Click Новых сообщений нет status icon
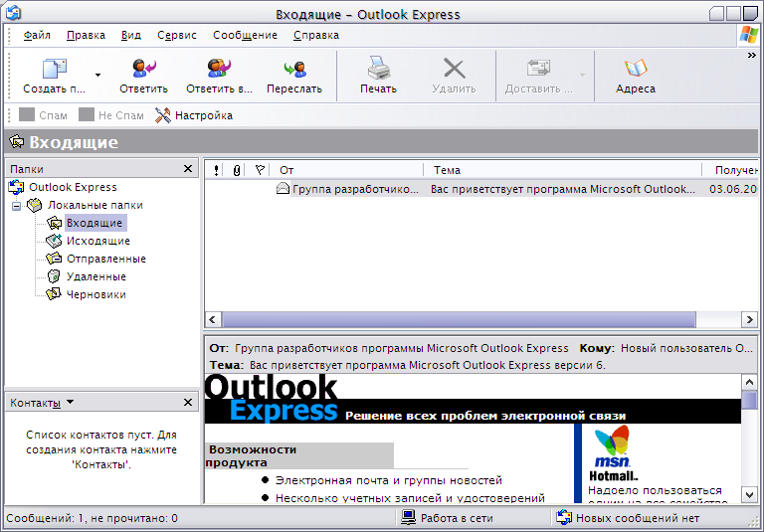The height and width of the screenshot is (532, 764). pos(564,518)
